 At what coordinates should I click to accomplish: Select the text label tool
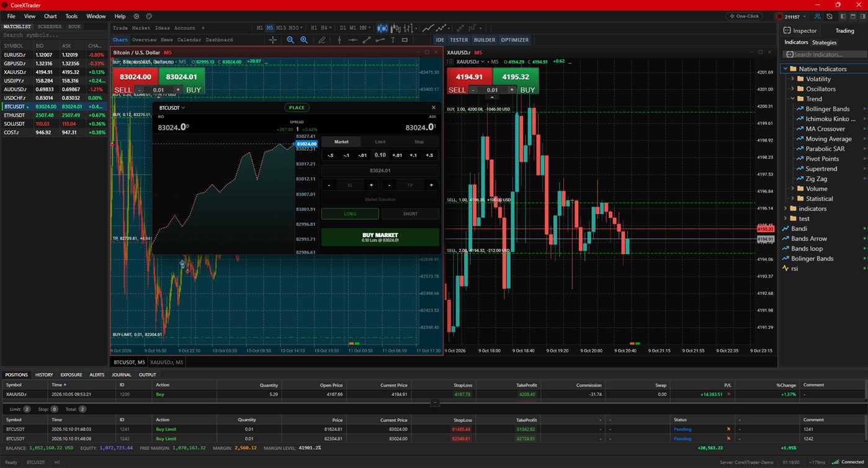click(393, 40)
